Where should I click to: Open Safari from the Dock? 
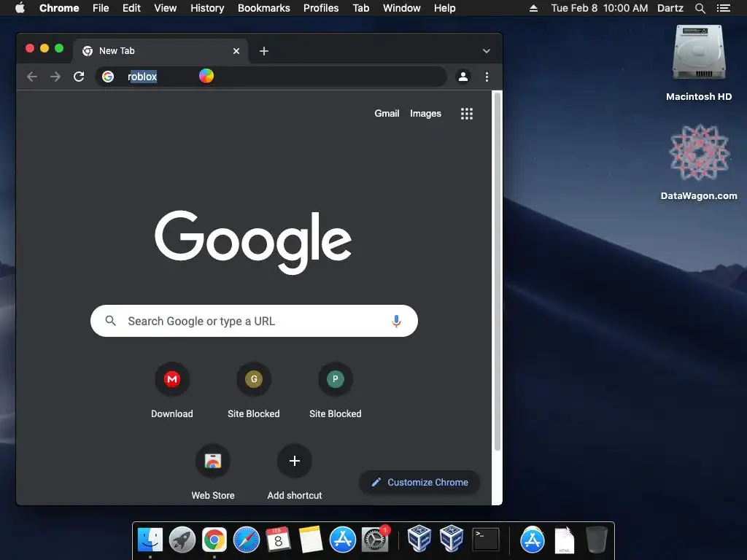click(x=247, y=540)
